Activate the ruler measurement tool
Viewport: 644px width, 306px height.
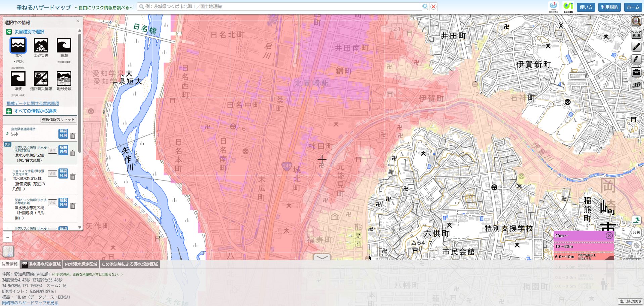636,47
